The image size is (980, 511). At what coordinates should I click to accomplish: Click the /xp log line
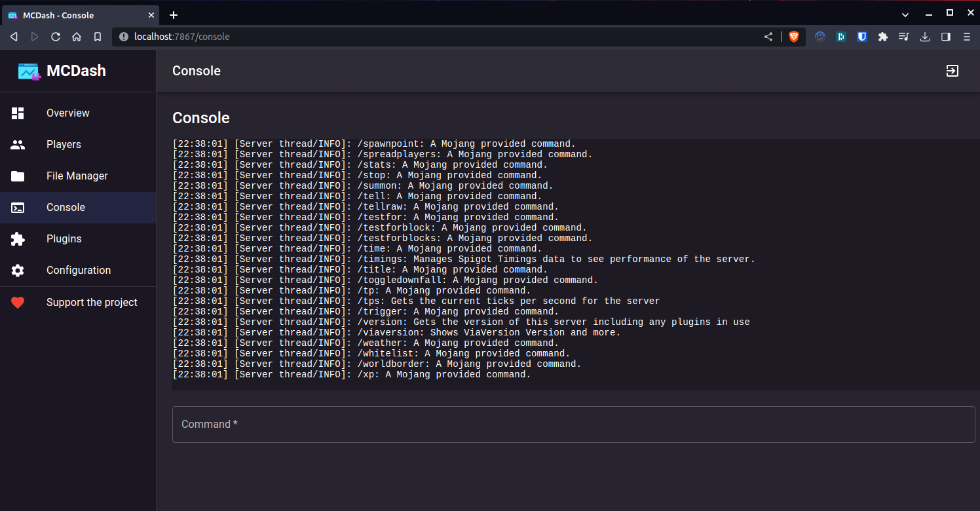[x=352, y=375]
